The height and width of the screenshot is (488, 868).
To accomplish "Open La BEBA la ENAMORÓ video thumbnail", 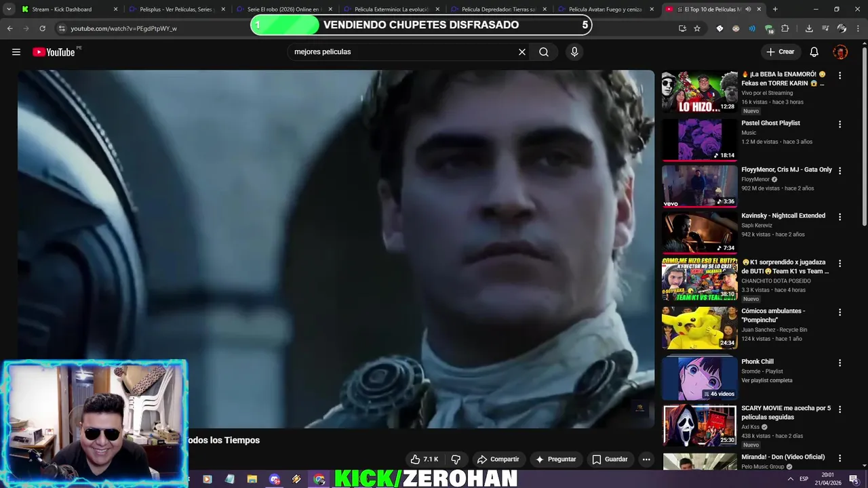I will point(699,91).
